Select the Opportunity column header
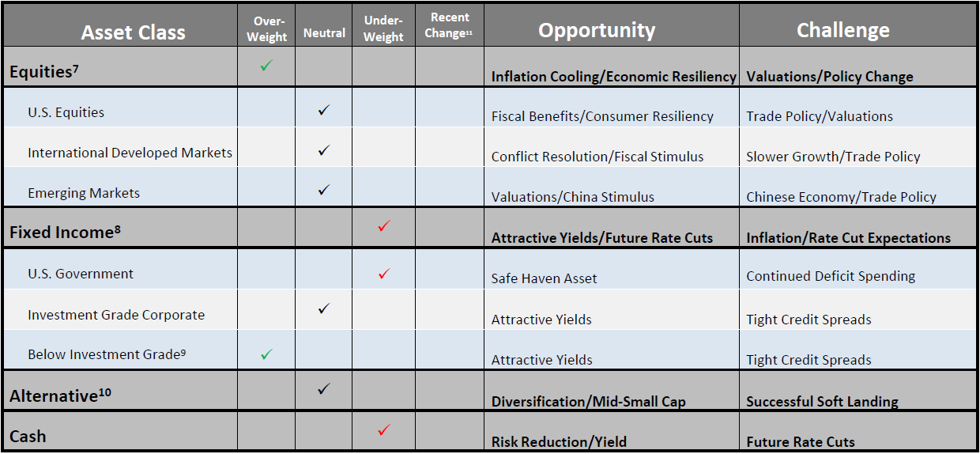Image resolution: width=980 pixels, height=454 pixels. coord(597,30)
